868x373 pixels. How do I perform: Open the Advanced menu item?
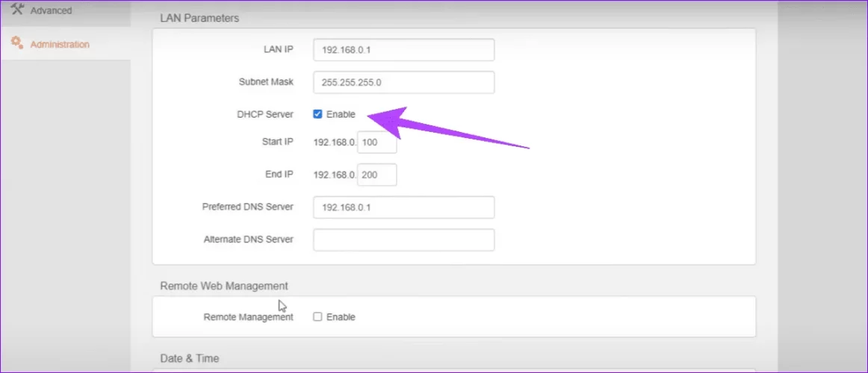pos(51,10)
